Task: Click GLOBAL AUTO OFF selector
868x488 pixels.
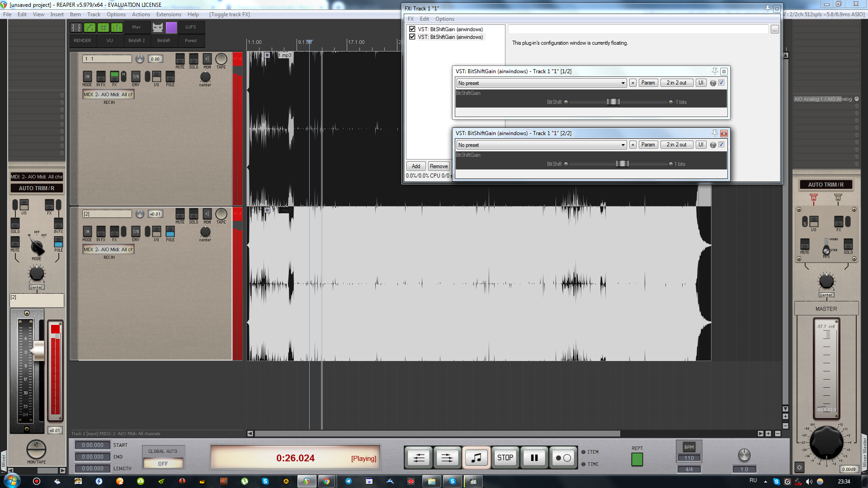Action: [x=163, y=464]
